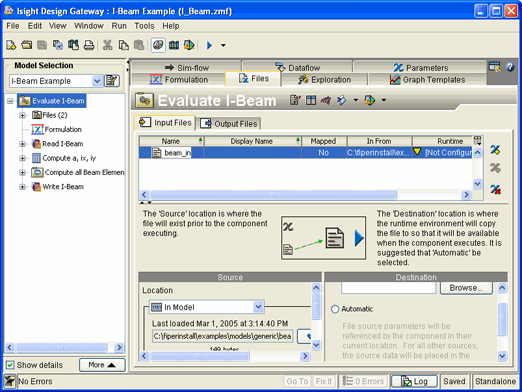Click the source file path input field

[x=222, y=336]
